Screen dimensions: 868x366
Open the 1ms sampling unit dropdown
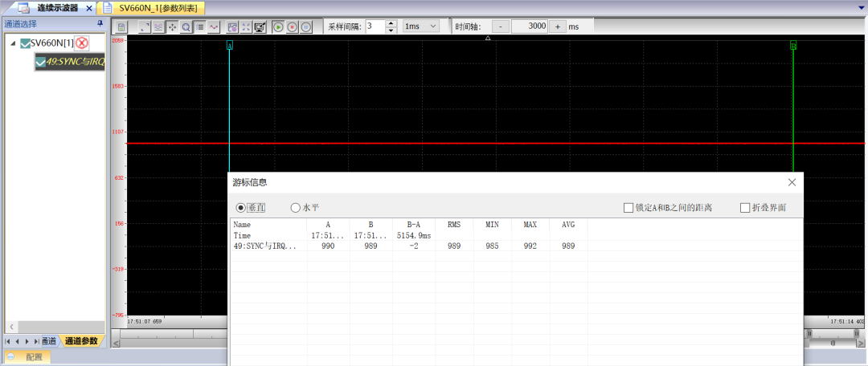coord(420,26)
